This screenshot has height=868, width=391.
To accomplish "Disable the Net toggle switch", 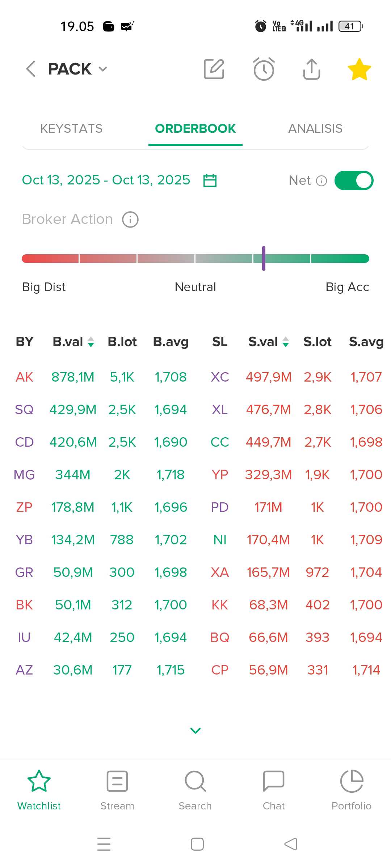I will coord(354,180).
